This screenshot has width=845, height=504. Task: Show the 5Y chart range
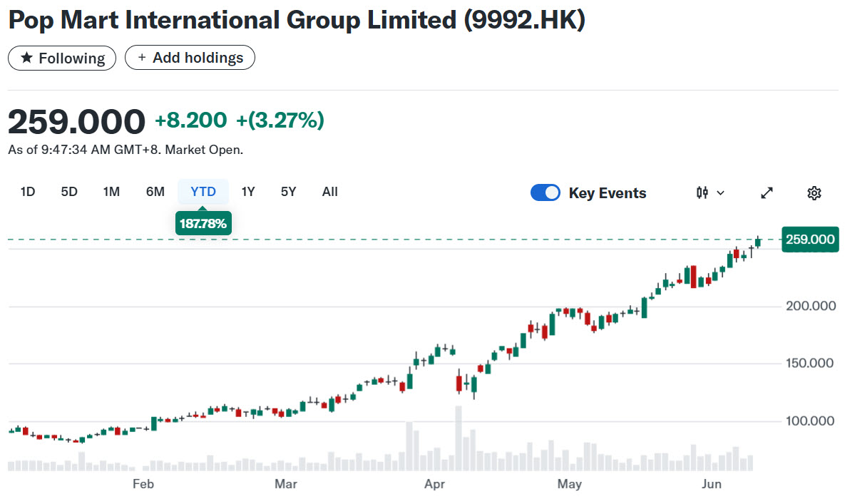point(288,192)
